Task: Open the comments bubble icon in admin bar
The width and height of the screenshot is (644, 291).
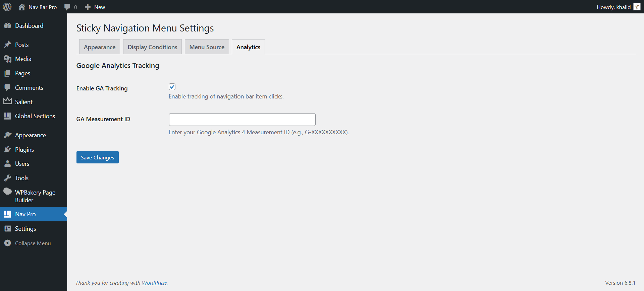Action: [x=67, y=7]
